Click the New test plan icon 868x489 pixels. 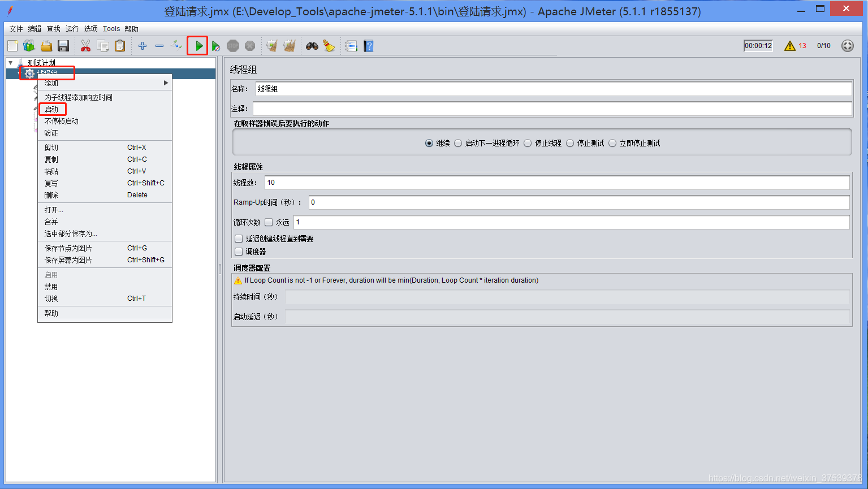point(12,46)
